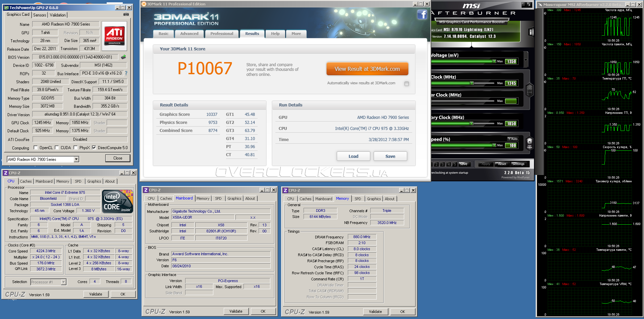Open the Advanced tab in 3DMark 11
The height and width of the screenshot is (319, 644).
189,34
